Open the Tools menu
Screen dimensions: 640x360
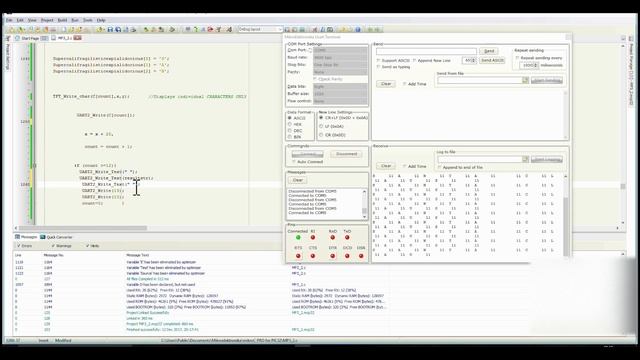tap(88, 20)
